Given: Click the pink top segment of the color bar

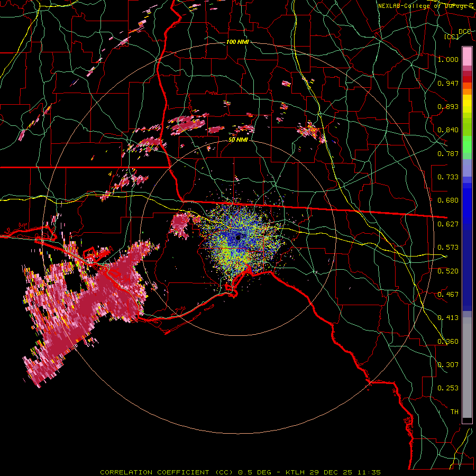Looking at the screenshot, I should pyautogui.click(x=467, y=57).
